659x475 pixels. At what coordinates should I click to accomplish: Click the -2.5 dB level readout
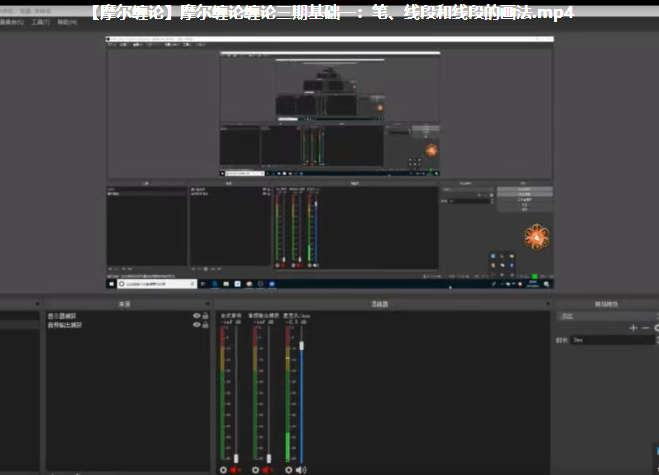pos(296,322)
